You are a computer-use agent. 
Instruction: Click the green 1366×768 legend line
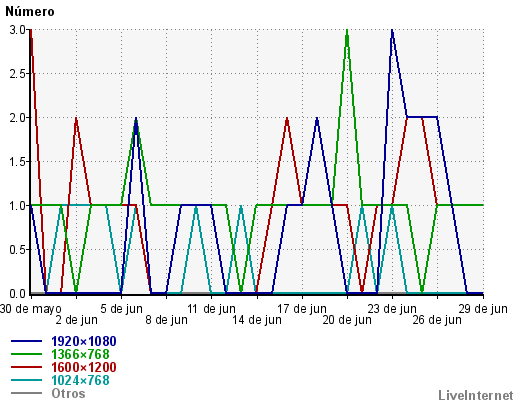point(27,354)
